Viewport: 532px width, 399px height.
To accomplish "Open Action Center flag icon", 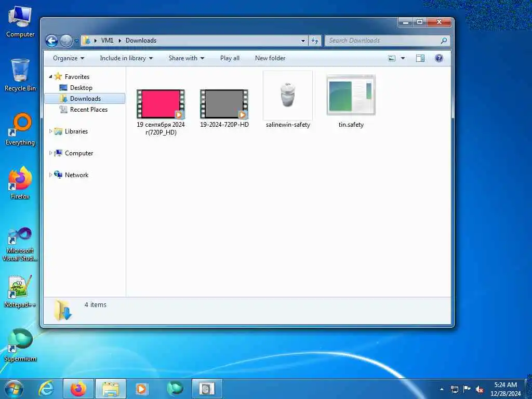I will 467,389.
